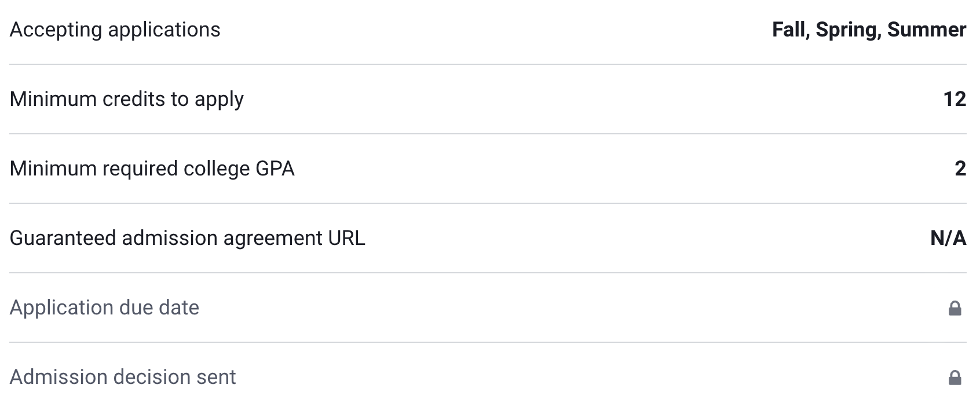Click the lock icon beside Admission decision sent
The width and height of the screenshot is (980, 410).
click(x=955, y=378)
